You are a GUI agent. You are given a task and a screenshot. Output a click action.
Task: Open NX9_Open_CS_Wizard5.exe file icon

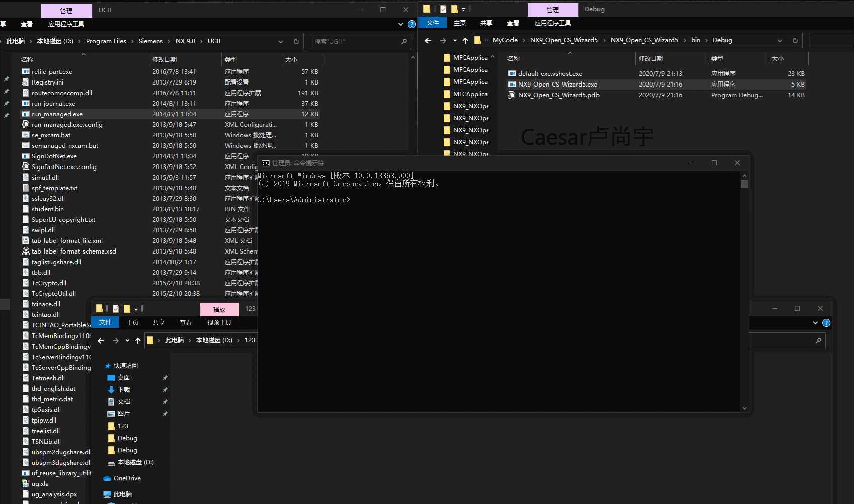click(512, 85)
